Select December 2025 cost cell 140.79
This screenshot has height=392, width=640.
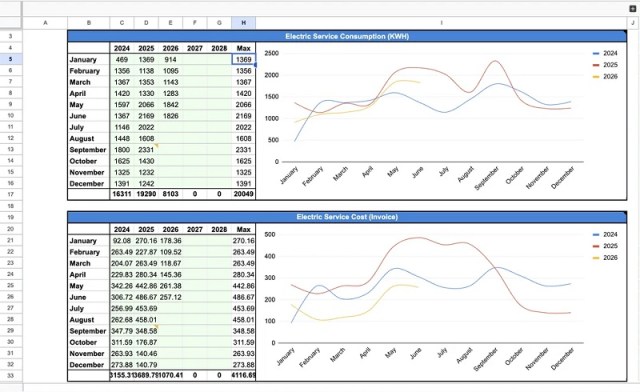pos(146,365)
